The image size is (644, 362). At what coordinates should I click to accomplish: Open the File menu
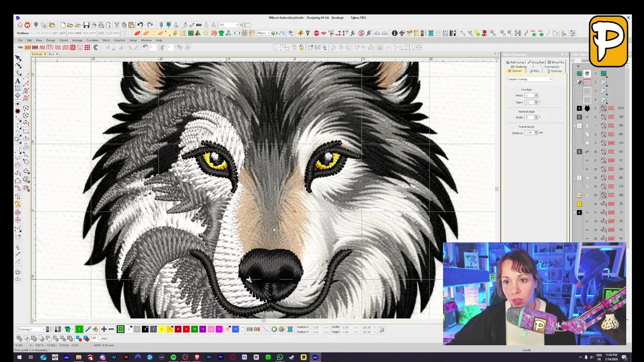(x=20, y=40)
